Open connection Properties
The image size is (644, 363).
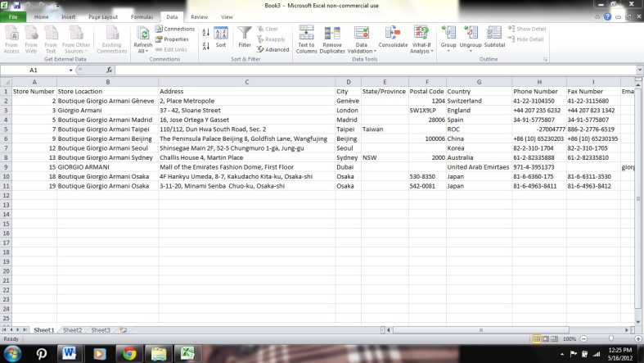pos(172,39)
